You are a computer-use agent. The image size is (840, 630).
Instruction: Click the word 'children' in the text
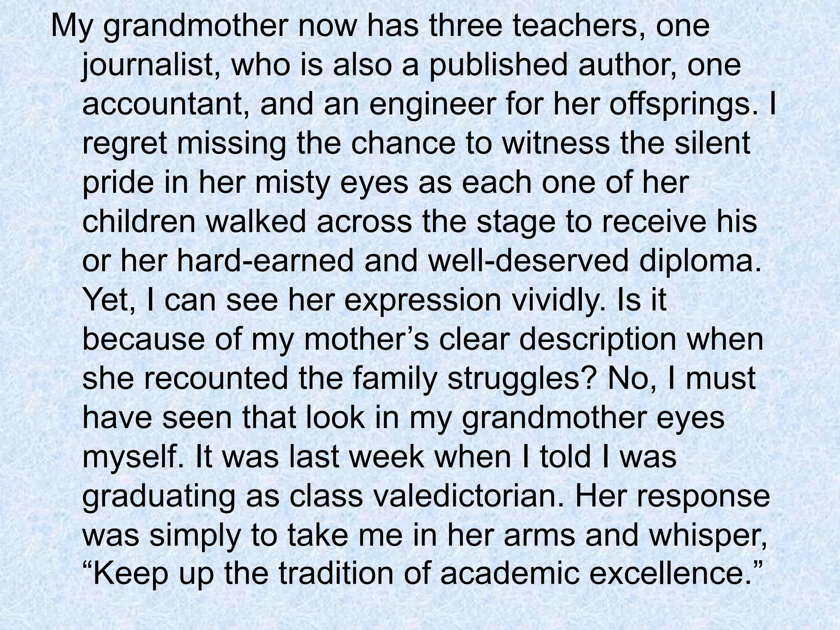tap(139, 221)
